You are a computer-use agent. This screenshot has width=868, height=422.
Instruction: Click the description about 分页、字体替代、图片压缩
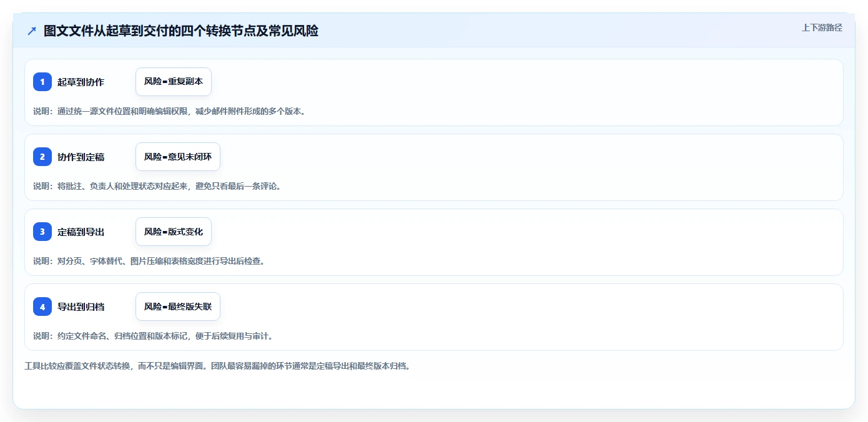click(149, 261)
